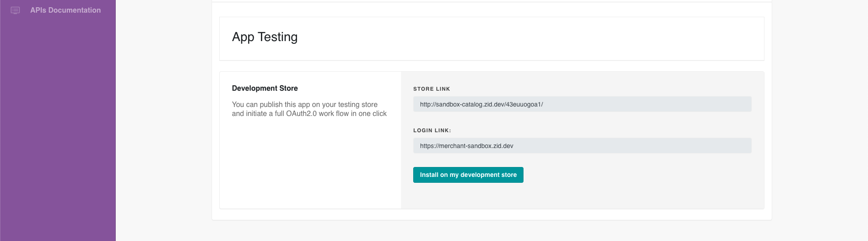
Task: Click the Install on my development store button
Action: tap(468, 175)
